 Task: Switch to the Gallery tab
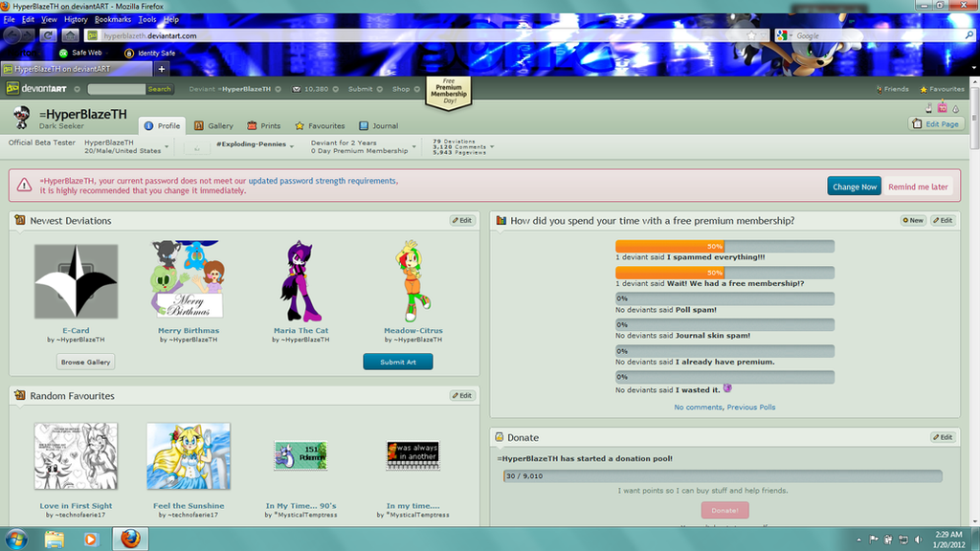pyautogui.click(x=213, y=125)
